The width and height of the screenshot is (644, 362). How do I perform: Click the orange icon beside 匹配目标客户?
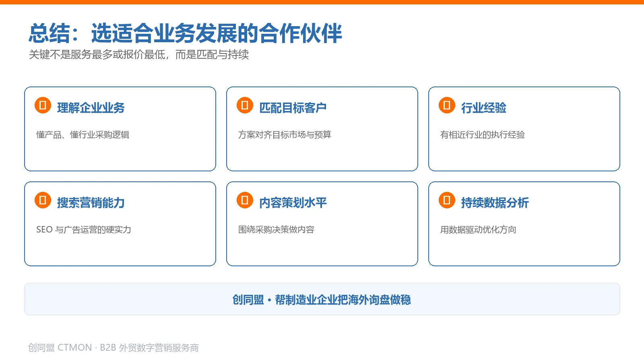point(245,105)
